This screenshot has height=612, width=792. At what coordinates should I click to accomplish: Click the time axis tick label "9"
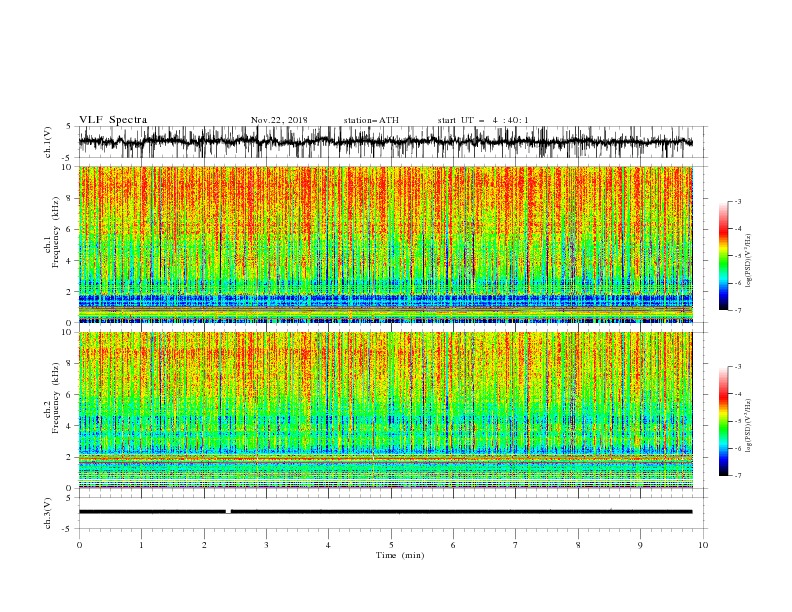point(640,545)
